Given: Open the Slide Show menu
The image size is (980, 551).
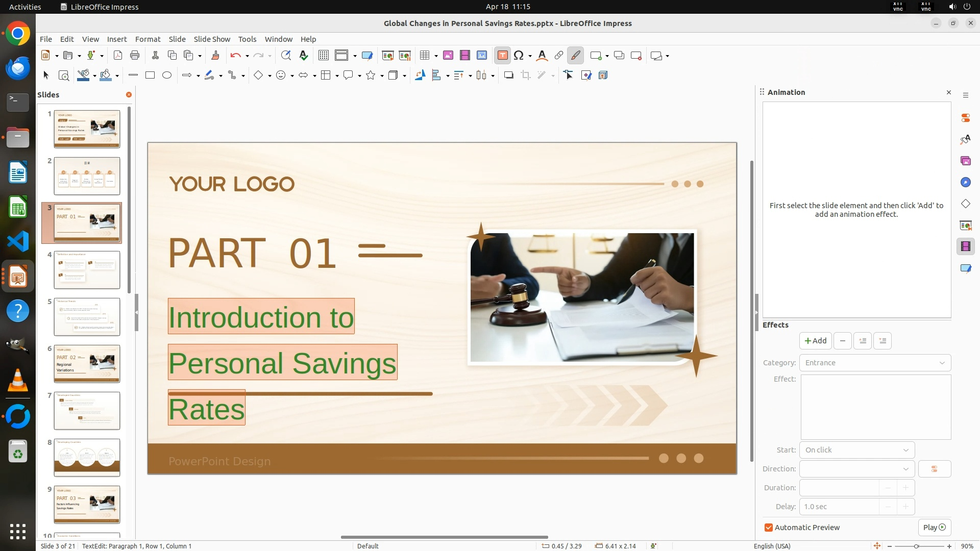Looking at the screenshot, I should [212, 39].
